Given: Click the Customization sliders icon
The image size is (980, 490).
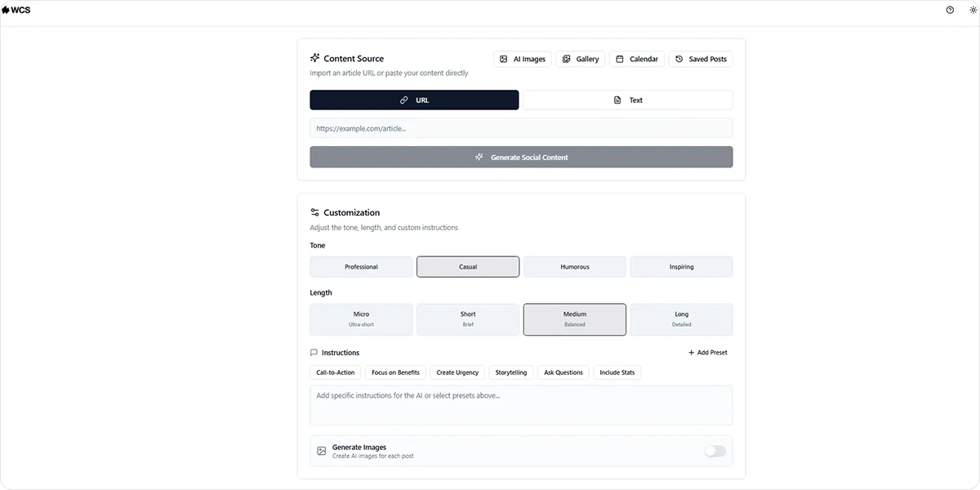Looking at the screenshot, I should tap(315, 212).
